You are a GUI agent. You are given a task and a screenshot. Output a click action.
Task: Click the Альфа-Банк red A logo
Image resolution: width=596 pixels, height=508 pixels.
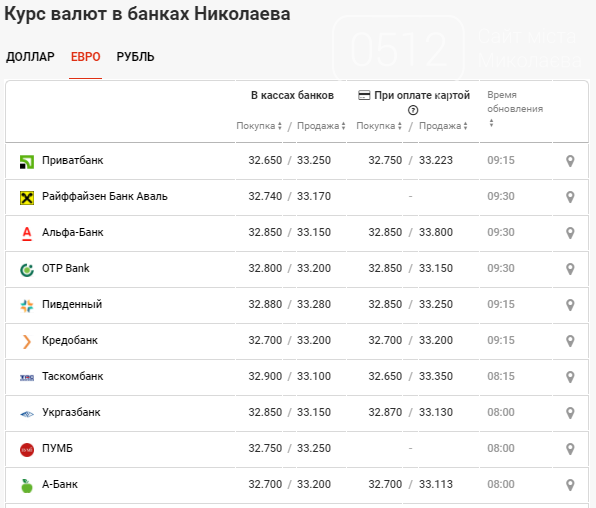(x=27, y=233)
